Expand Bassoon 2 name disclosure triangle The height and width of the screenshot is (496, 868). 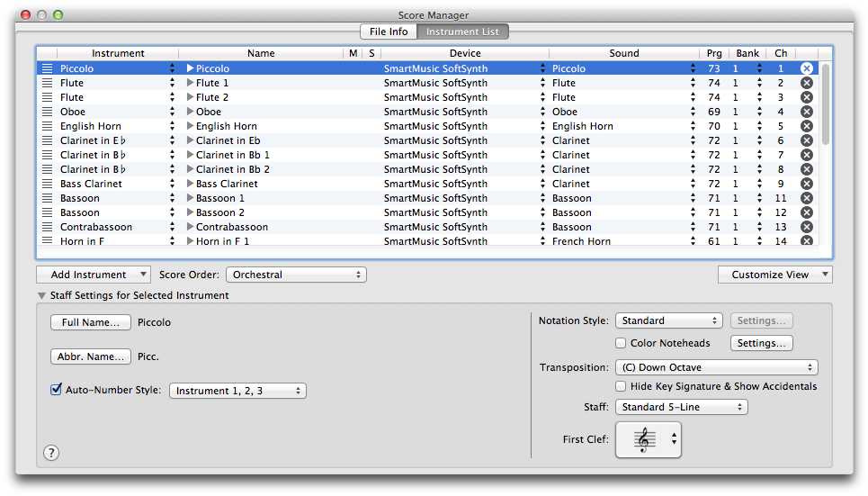(190, 212)
